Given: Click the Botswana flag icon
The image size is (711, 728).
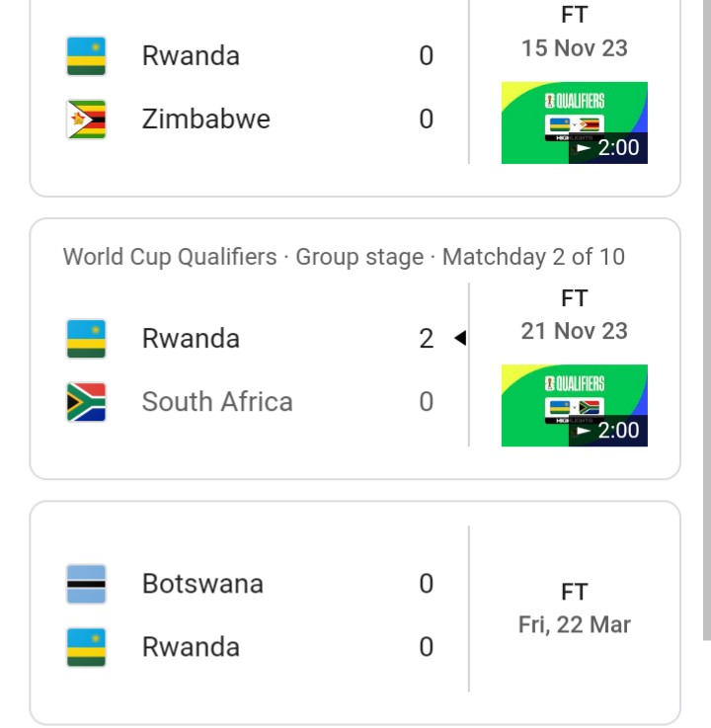Looking at the screenshot, I should click(x=87, y=584).
